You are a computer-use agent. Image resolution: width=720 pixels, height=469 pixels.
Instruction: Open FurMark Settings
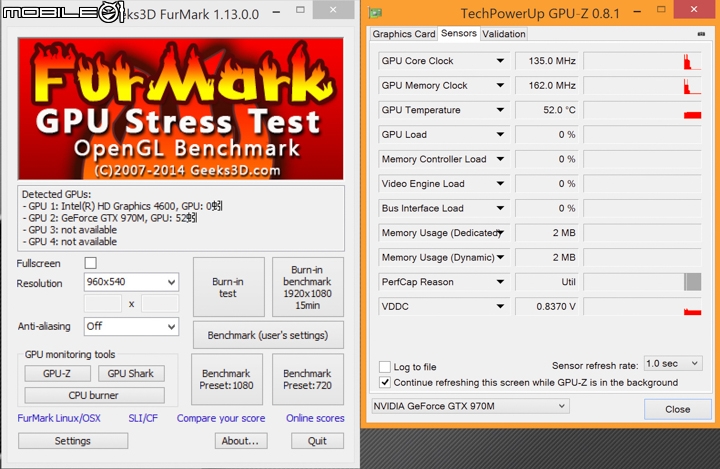point(73,441)
